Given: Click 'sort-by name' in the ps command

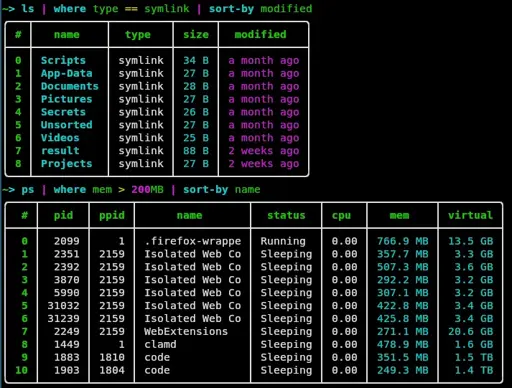Looking at the screenshot, I should (222, 190).
